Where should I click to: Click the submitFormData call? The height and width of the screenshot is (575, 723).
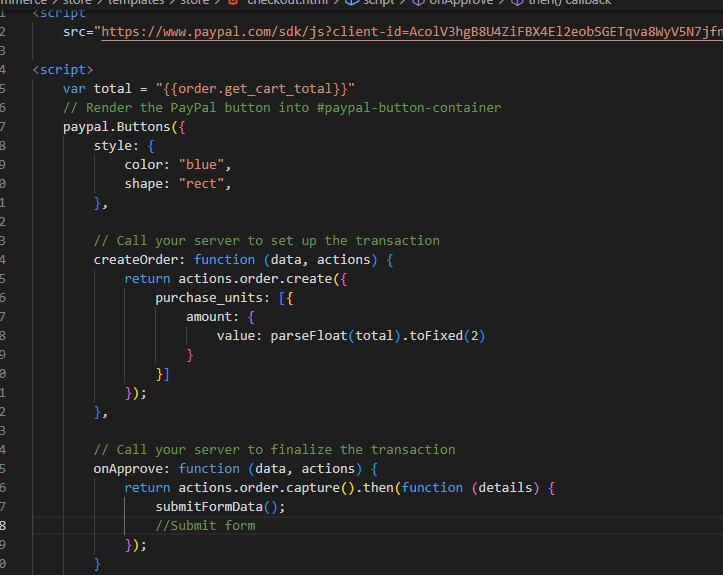tap(209, 507)
